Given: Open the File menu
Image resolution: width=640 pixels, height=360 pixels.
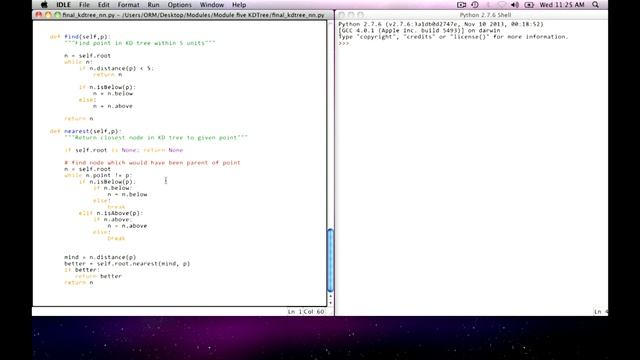Looking at the screenshot, I should click(84, 5).
